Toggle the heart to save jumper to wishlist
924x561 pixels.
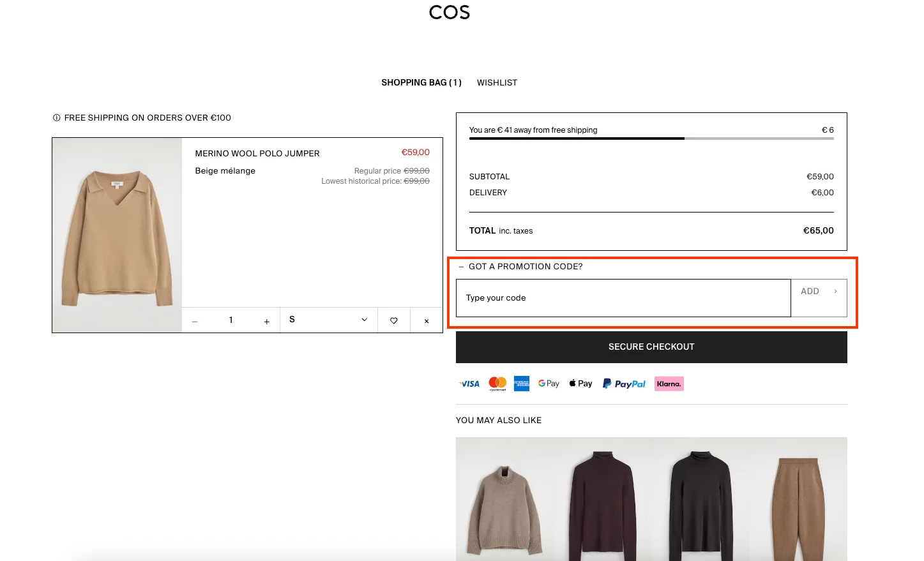[394, 320]
